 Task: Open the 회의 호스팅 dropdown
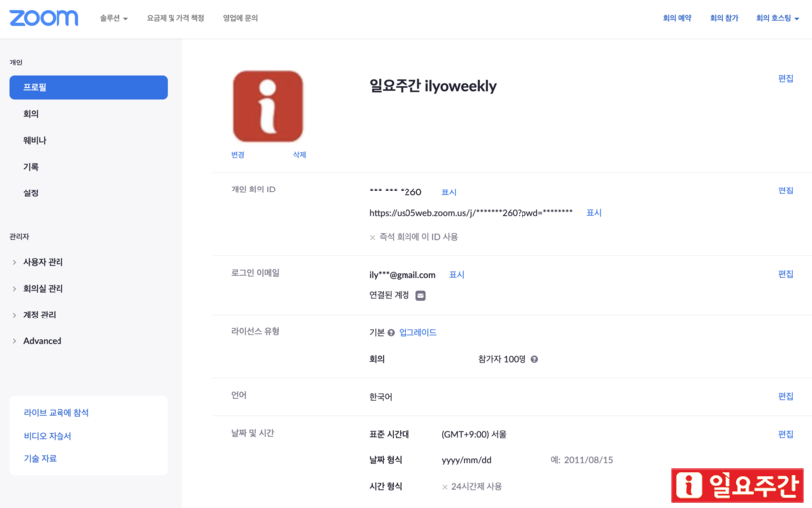click(x=777, y=18)
